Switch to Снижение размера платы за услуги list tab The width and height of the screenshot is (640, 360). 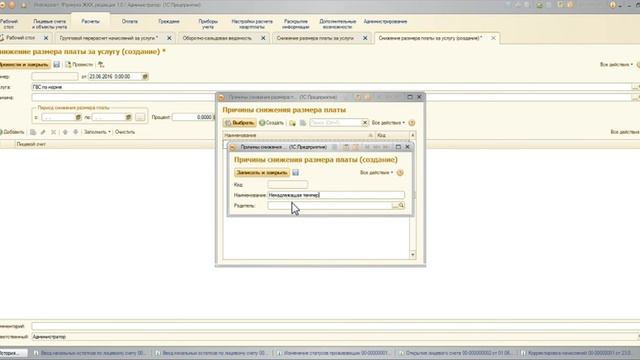pos(315,38)
